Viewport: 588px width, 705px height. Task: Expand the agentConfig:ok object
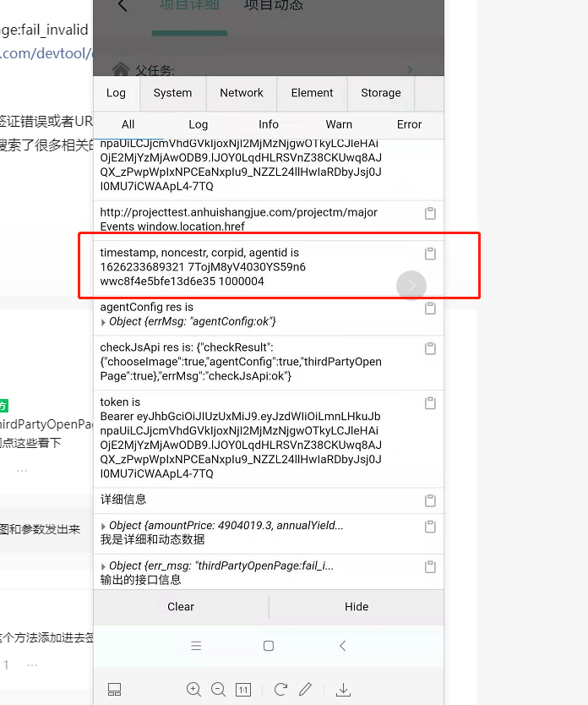tap(103, 322)
